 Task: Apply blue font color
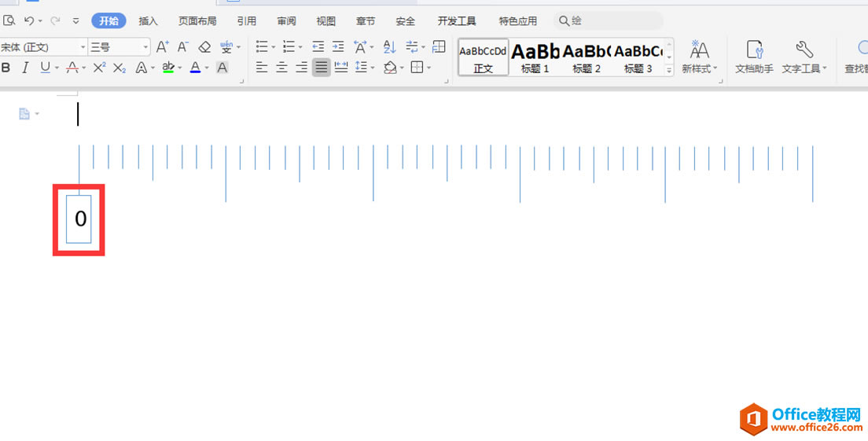(x=195, y=68)
